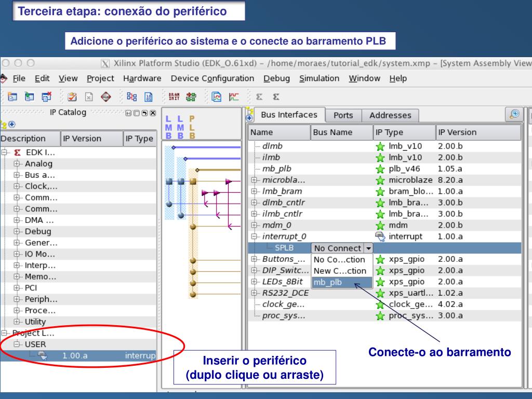Click the simulation files toolbar icon
The image size is (532, 399).
tap(217, 97)
